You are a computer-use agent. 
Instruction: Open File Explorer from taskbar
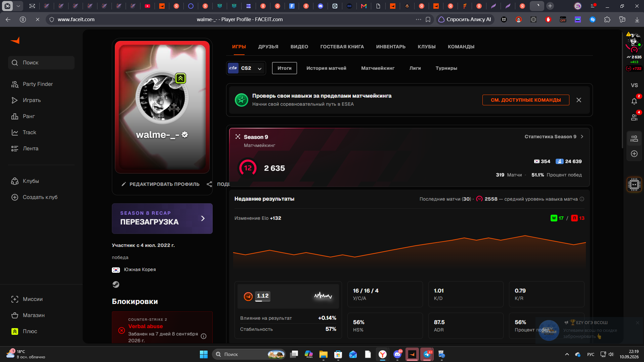pos(324,354)
